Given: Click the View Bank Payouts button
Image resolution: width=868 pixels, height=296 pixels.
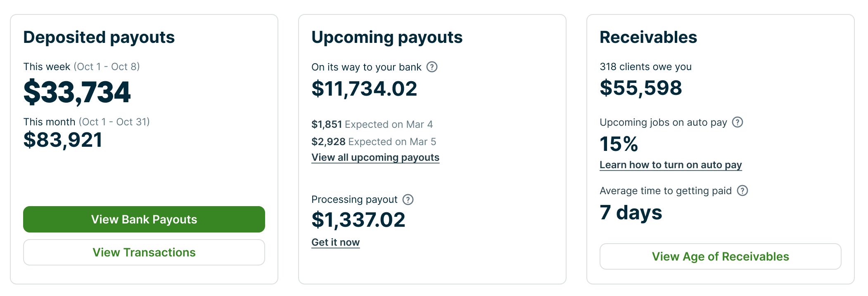Looking at the screenshot, I should pyautogui.click(x=144, y=219).
